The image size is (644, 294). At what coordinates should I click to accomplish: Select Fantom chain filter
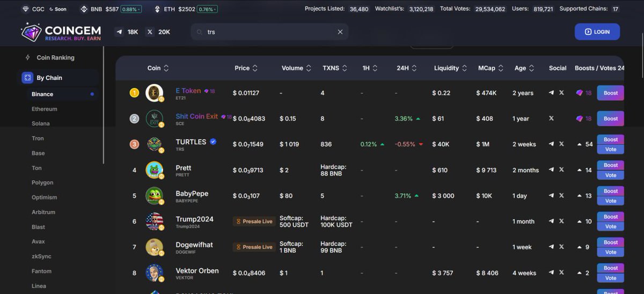click(41, 271)
